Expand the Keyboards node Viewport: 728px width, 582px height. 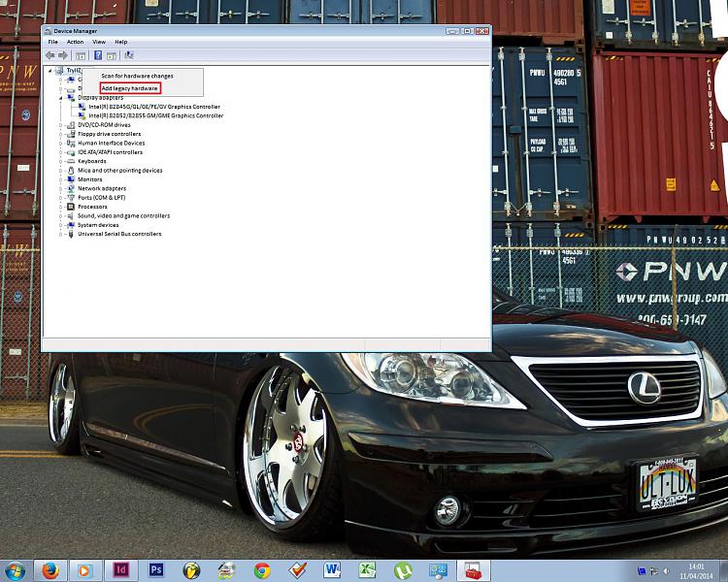click(61, 162)
